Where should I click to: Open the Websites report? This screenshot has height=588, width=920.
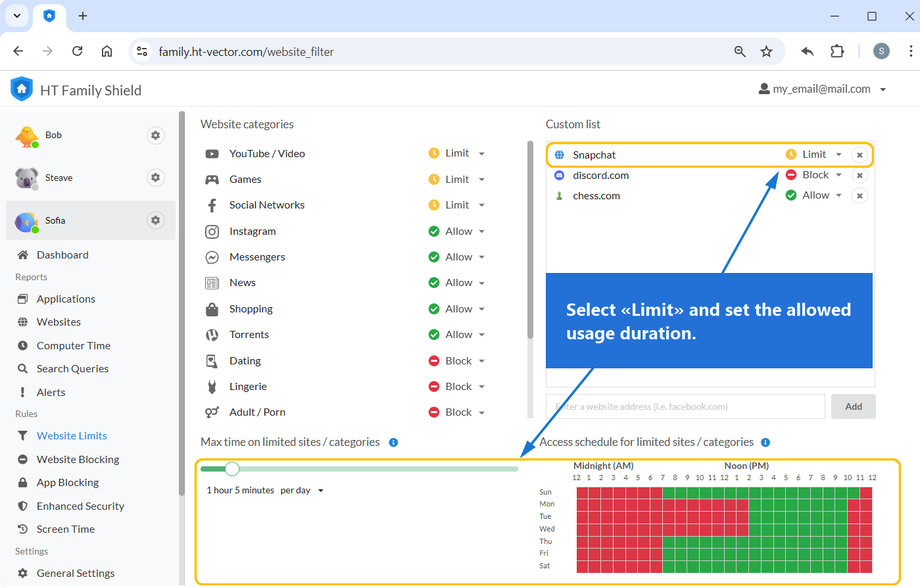[59, 322]
